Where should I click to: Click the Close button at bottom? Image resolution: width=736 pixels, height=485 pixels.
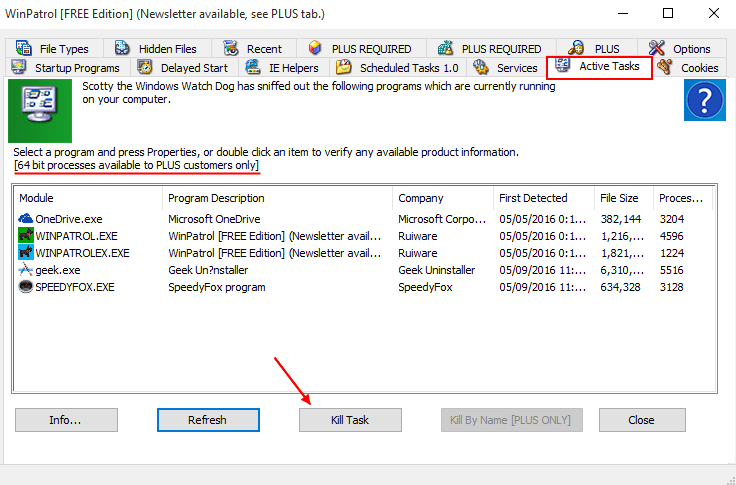tap(642, 420)
